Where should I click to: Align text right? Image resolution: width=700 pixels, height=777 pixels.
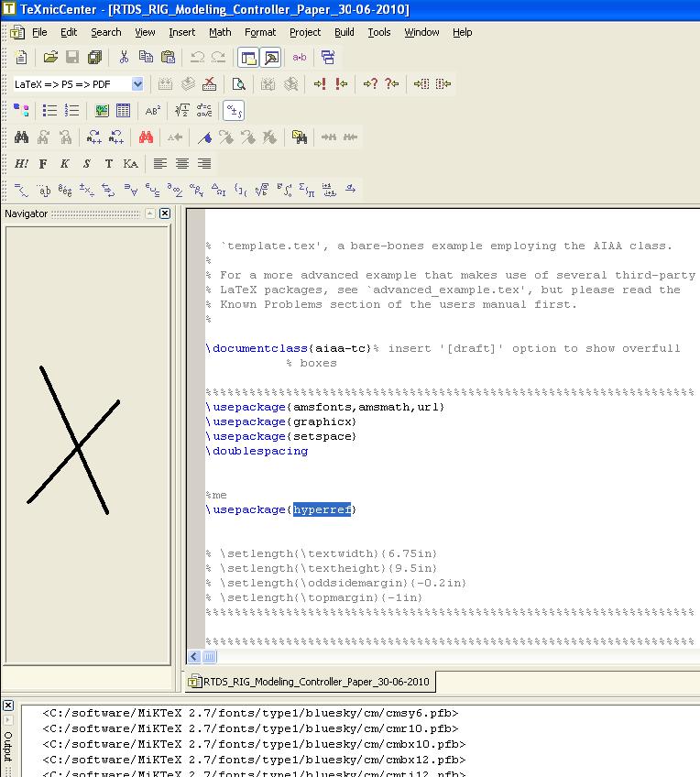[204, 163]
